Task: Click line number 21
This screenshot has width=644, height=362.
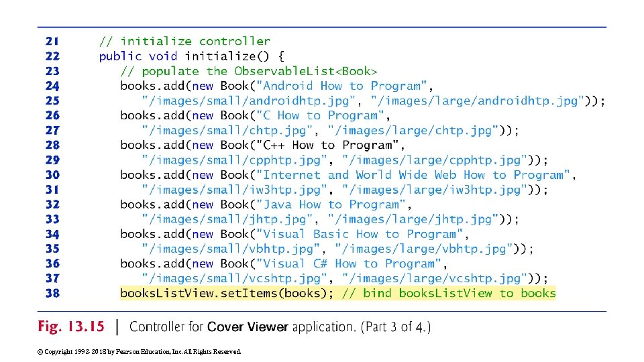Action: [52, 41]
